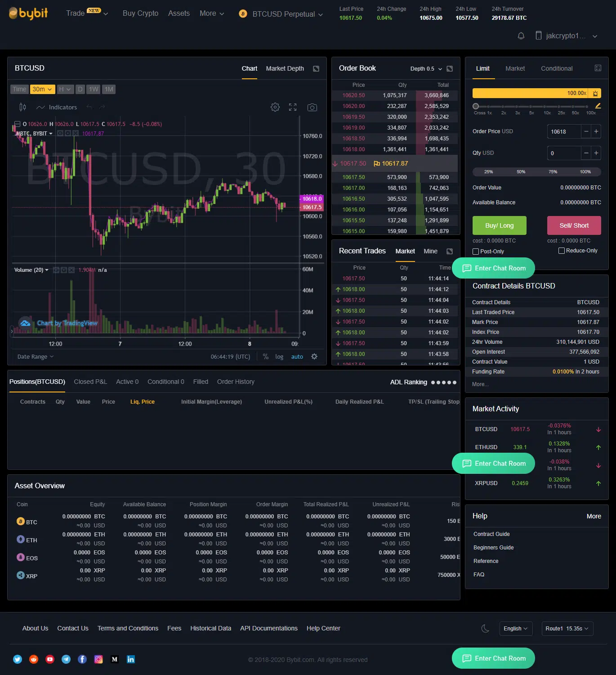Open Indicators on the chart toolbar
Image resolution: width=616 pixels, height=675 pixels.
[57, 107]
